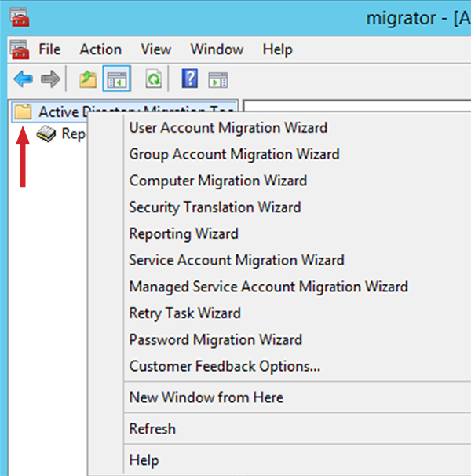The height and width of the screenshot is (476, 471).
Task: Start Service Account Migration Wizard
Action: tap(237, 260)
